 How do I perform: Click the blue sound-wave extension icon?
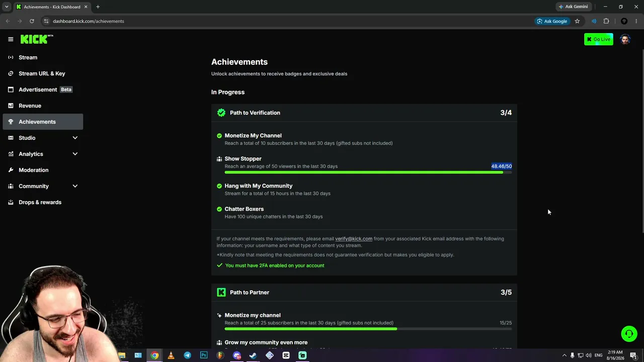pyautogui.click(x=594, y=21)
